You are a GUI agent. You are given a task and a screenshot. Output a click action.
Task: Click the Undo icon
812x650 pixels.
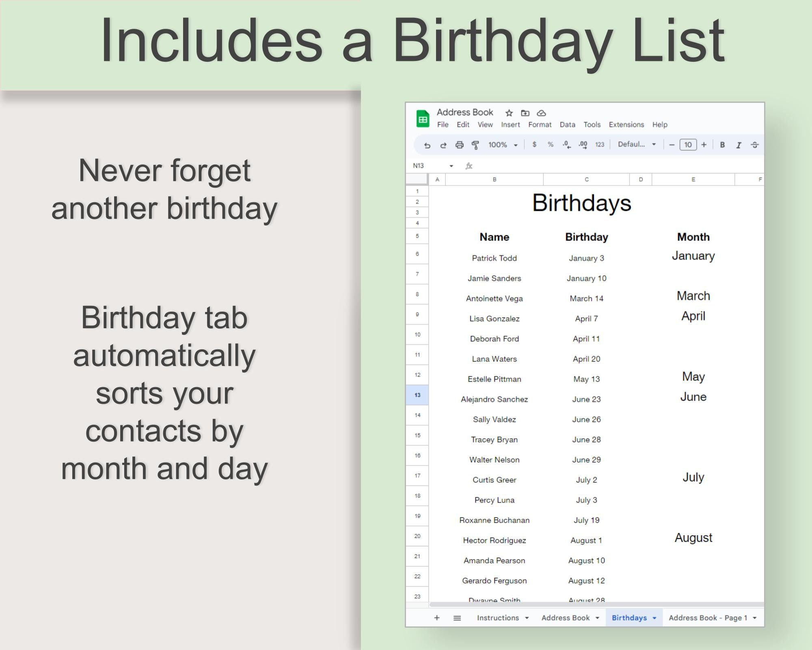428,145
